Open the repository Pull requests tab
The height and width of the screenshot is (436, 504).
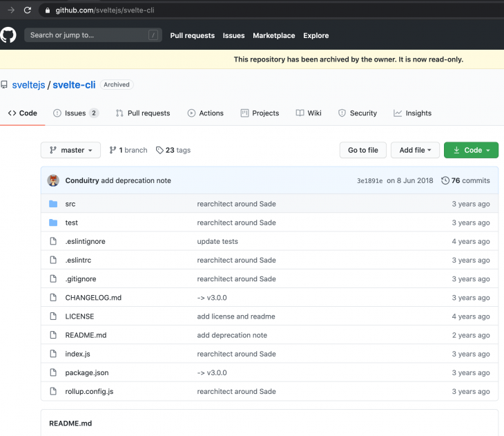click(x=143, y=113)
